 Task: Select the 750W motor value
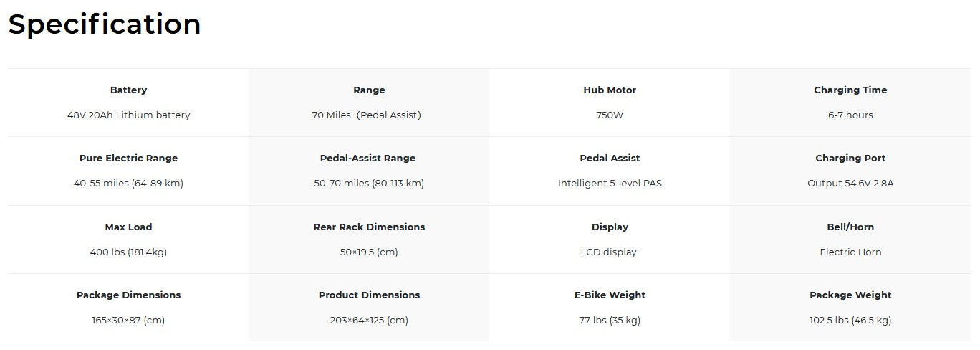[610, 115]
